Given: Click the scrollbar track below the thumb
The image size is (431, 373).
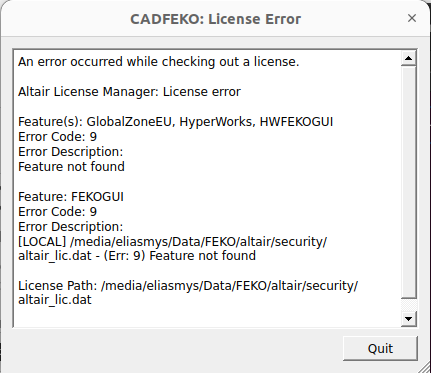Looking at the screenshot, I should [408, 305].
